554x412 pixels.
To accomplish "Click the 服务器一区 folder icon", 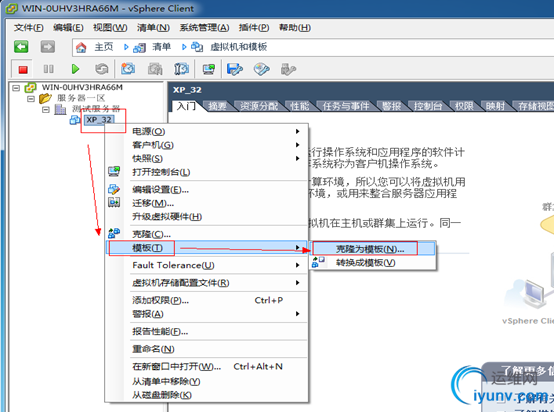I will [x=45, y=98].
